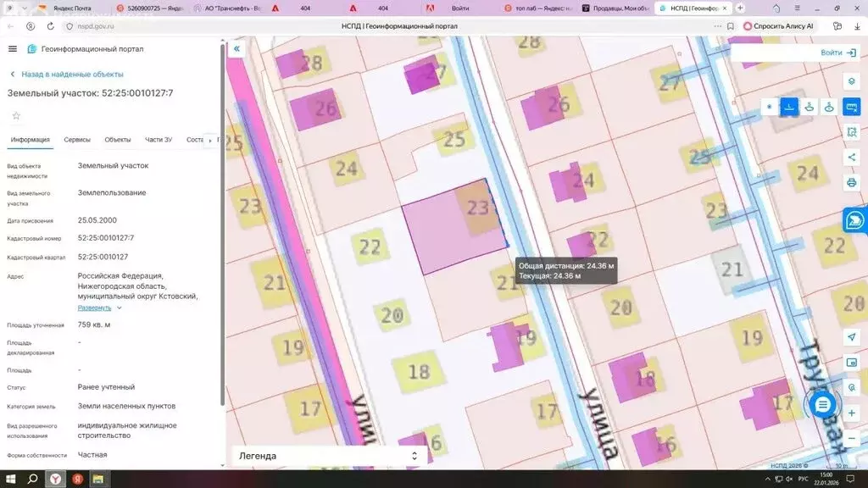Click the my location arrow icon
The height and width of the screenshot is (488, 868).
click(852, 337)
